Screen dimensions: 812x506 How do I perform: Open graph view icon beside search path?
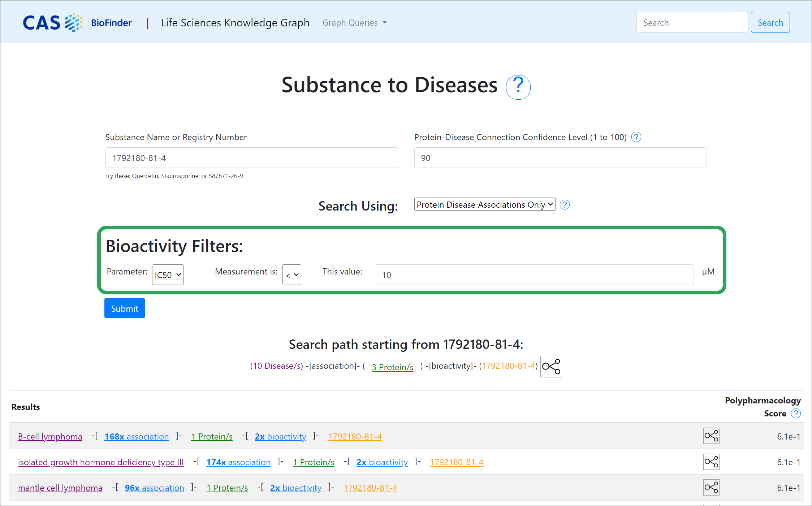tap(551, 367)
